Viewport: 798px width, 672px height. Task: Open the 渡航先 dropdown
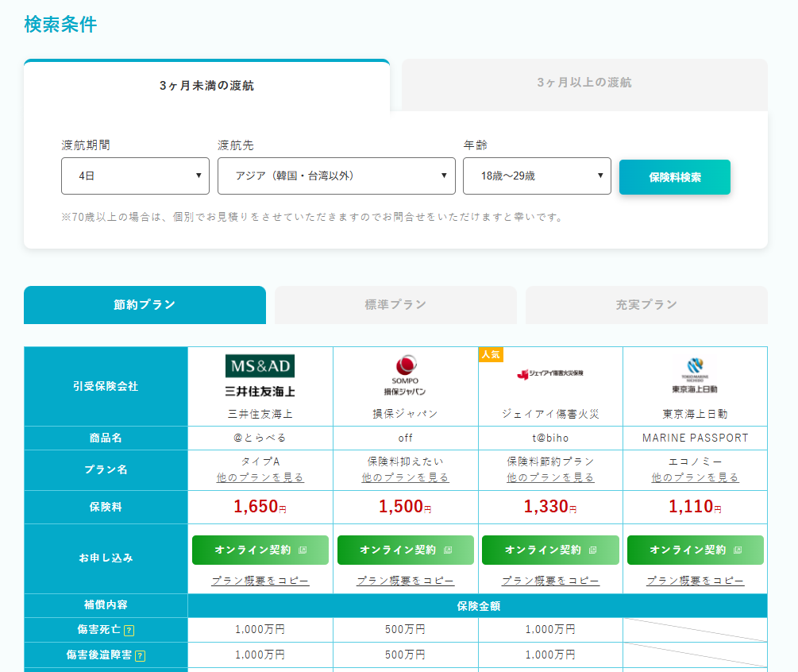[336, 176]
